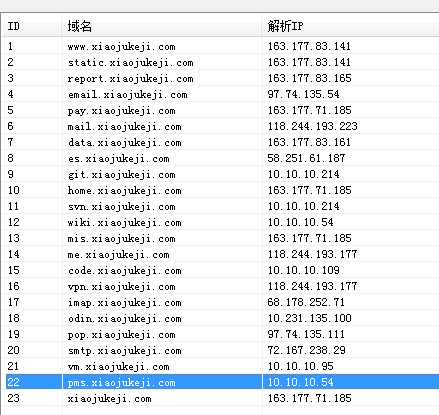Select domain mail.xiaojukeji.com
Image resolution: width=439 pixels, height=415 pixels.
pyautogui.click(x=124, y=126)
